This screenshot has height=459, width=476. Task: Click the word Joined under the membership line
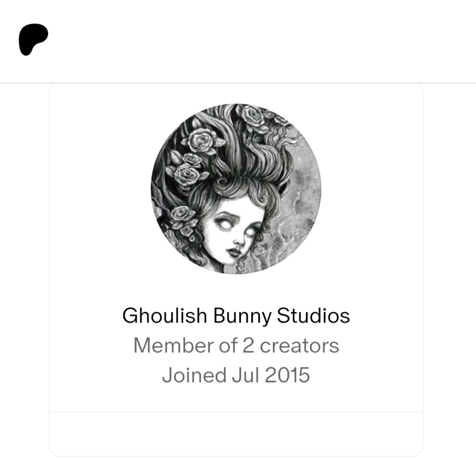click(x=194, y=376)
